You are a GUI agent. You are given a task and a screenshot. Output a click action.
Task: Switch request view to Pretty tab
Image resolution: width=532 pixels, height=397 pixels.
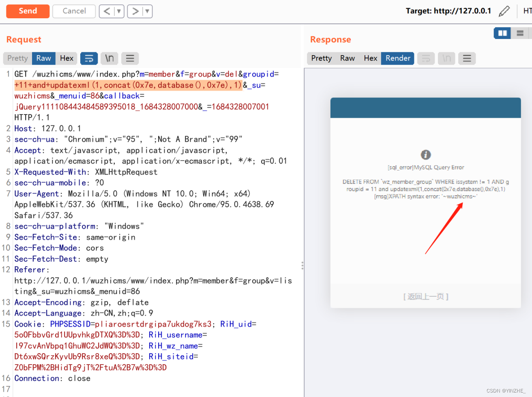pos(17,58)
